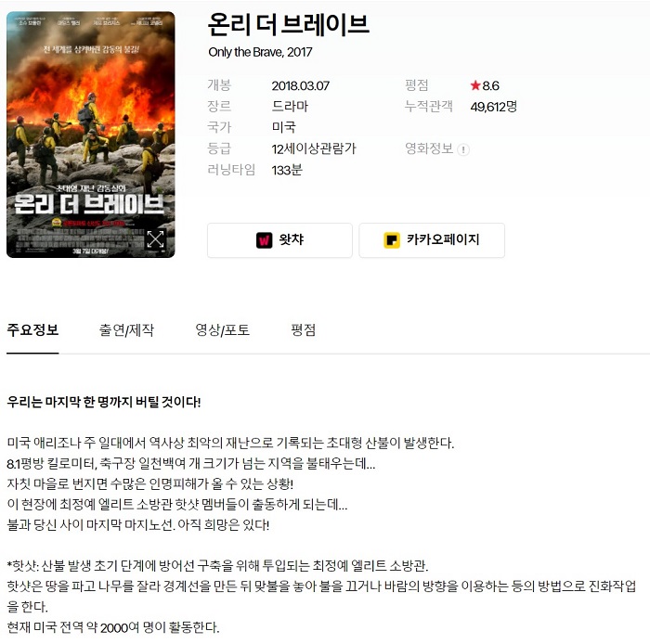Click the 드라마 genre value
Screen dimensions: 650x644
290,107
